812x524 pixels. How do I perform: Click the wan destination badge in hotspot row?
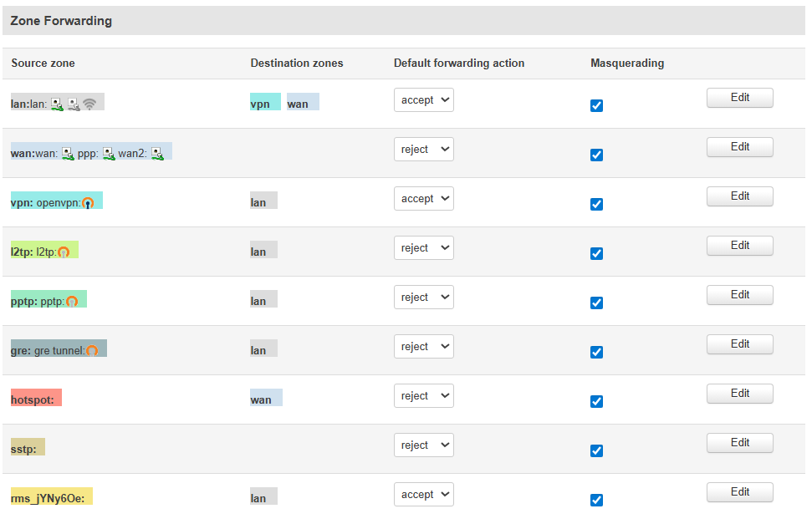[x=266, y=398]
